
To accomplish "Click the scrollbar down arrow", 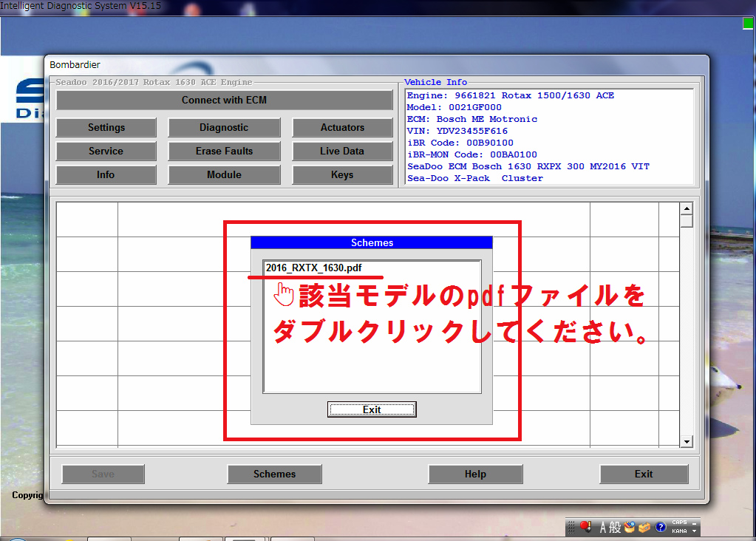I will click(x=687, y=441).
